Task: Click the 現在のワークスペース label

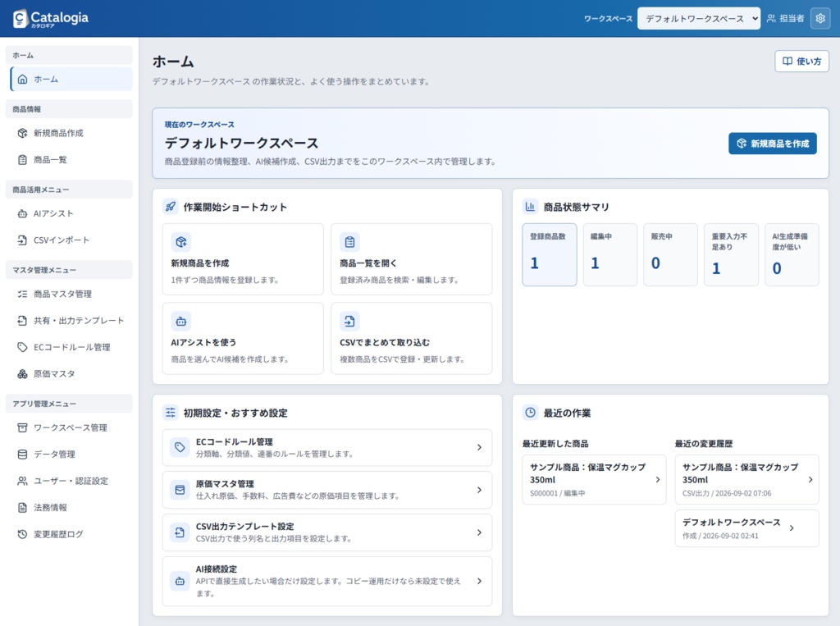Action: point(199,125)
